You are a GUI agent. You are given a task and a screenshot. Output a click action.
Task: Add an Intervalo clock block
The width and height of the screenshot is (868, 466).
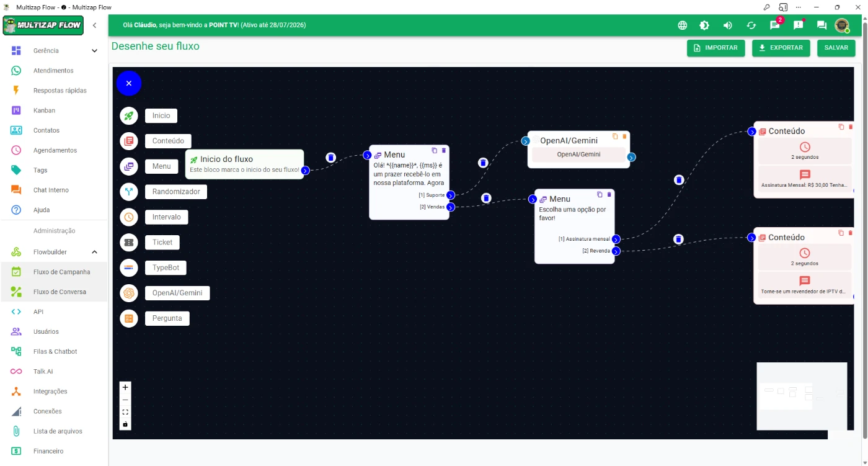click(129, 217)
